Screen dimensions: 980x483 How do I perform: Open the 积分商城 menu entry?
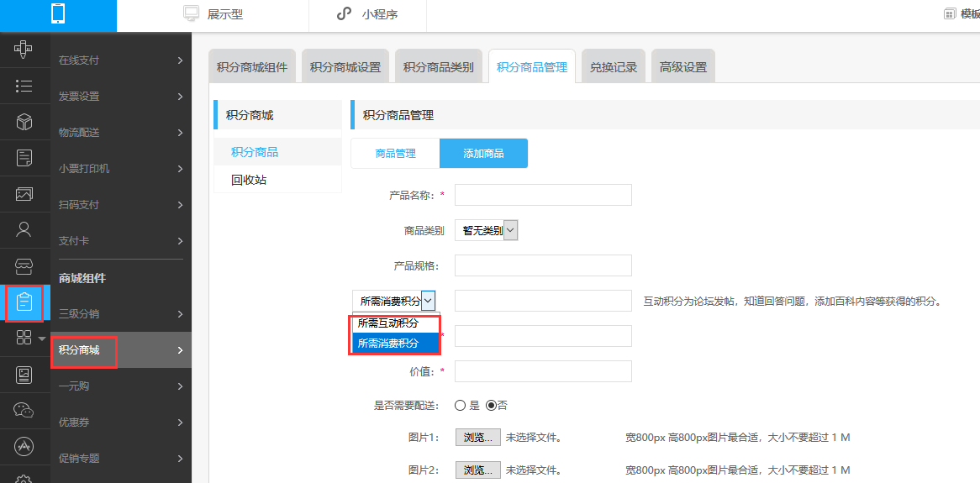point(121,350)
